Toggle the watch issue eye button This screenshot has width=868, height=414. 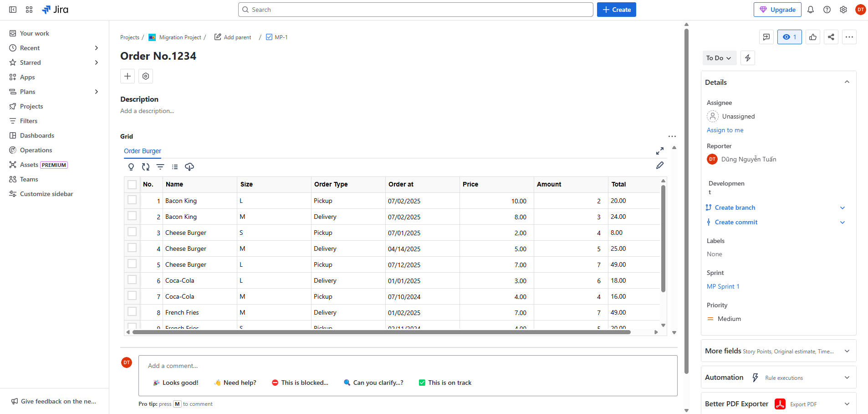[789, 37]
